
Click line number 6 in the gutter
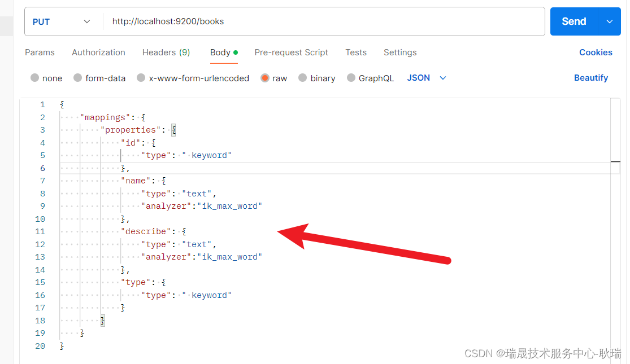(x=42, y=168)
